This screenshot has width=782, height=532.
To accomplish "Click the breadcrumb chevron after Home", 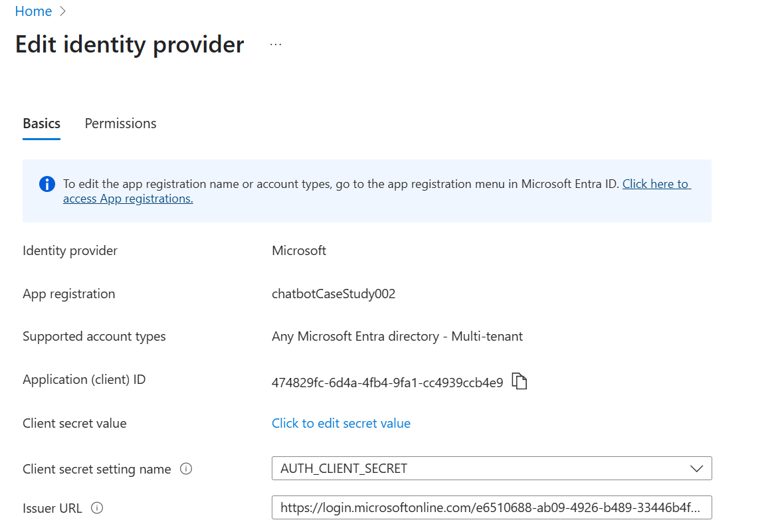I will (x=62, y=11).
